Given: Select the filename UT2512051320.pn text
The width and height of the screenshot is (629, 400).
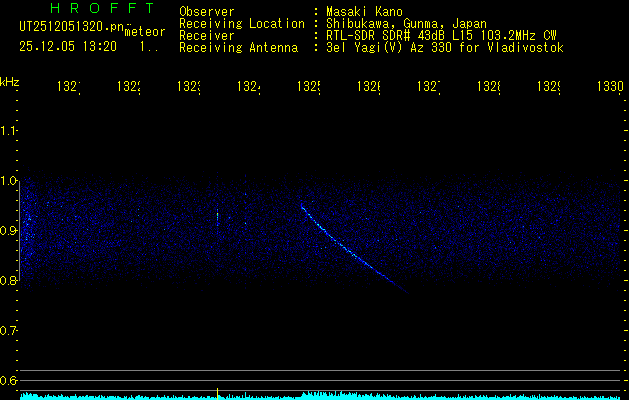Looking at the screenshot, I should tap(72, 27).
